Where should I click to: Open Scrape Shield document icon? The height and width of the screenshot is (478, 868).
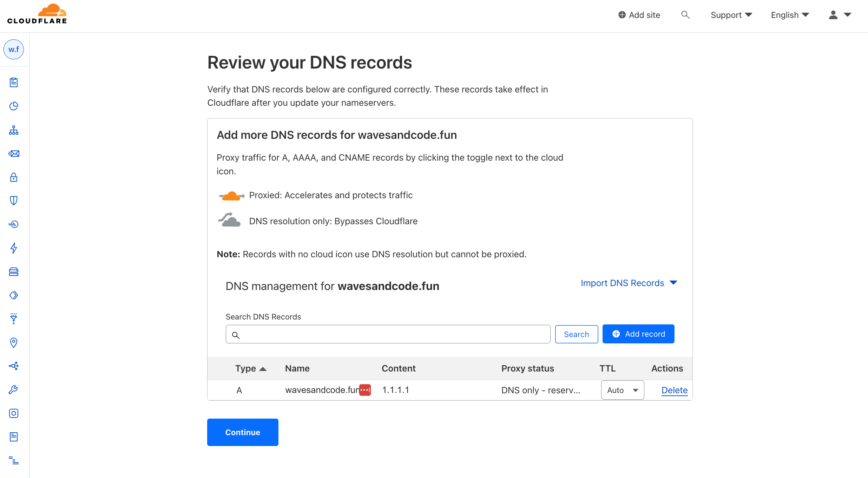[x=14, y=437]
